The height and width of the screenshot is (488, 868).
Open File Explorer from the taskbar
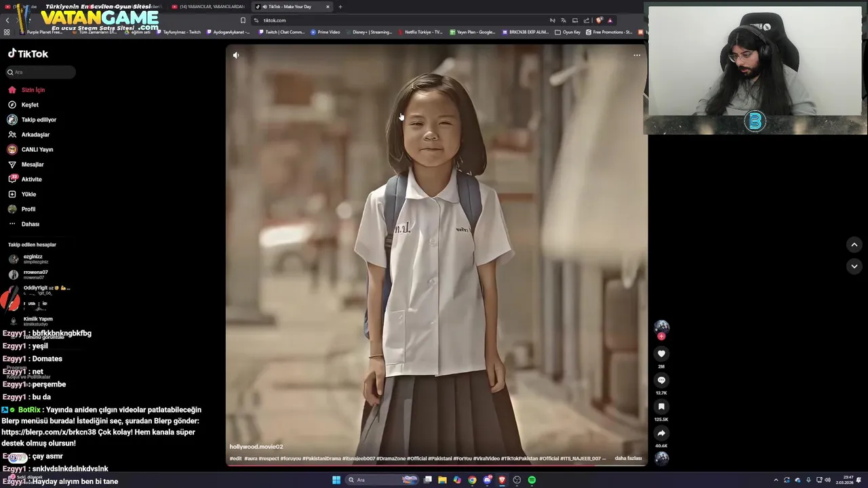coord(442,480)
